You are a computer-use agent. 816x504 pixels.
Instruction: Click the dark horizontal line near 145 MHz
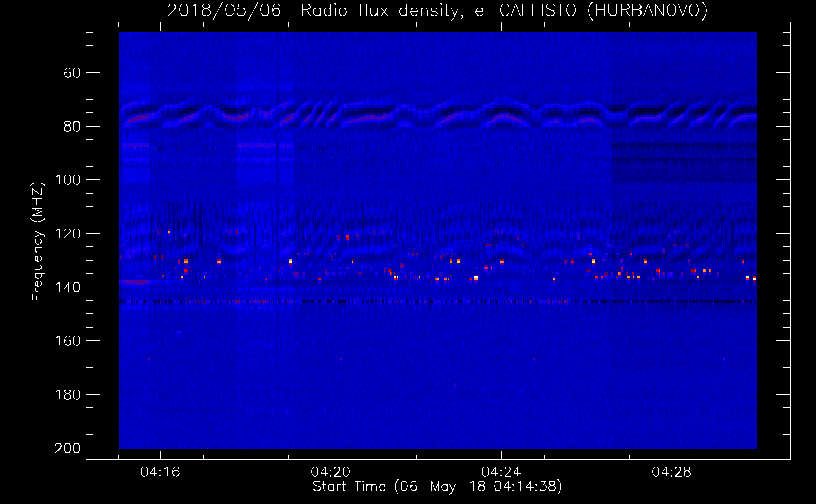[x=438, y=302]
